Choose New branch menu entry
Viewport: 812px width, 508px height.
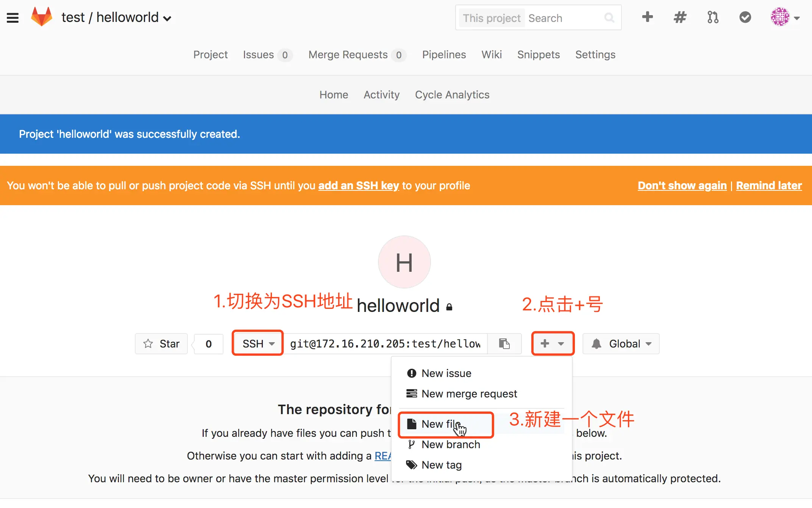click(450, 444)
